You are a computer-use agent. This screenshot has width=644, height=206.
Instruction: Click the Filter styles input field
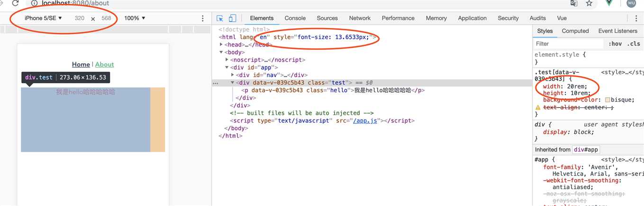[569, 44]
